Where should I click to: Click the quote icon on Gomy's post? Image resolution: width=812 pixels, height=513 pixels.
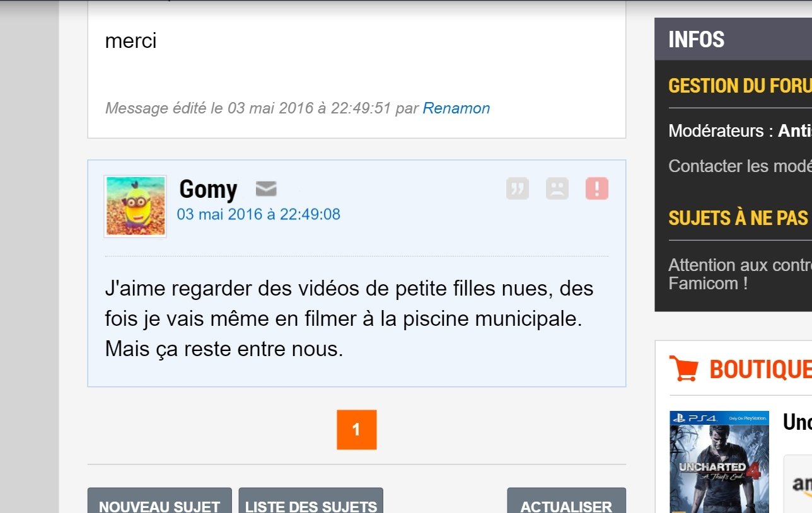518,188
